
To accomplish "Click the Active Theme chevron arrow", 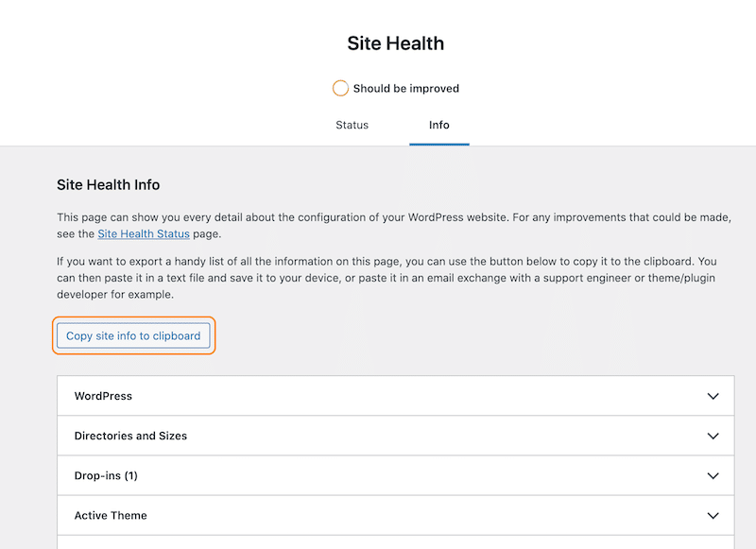I will pos(713,516).
